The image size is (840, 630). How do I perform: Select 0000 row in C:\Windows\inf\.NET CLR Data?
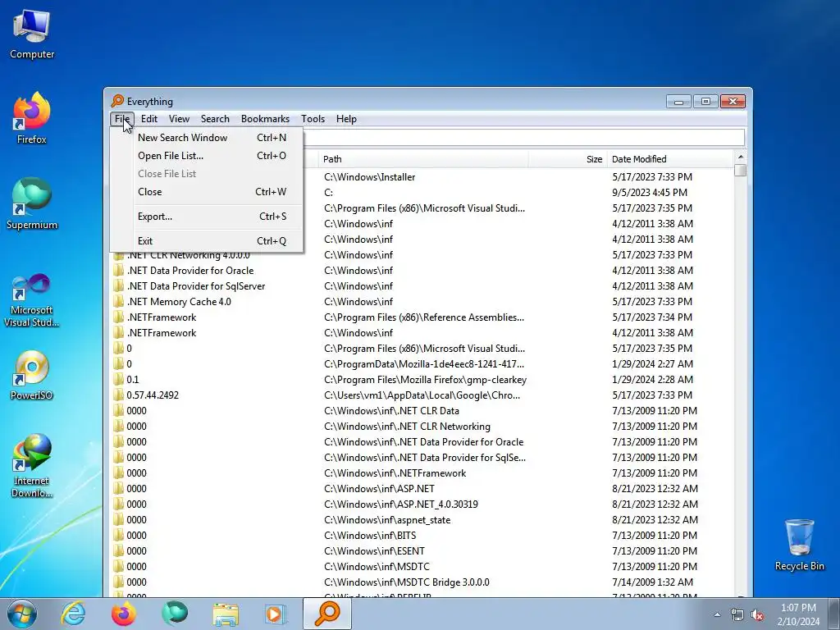pos(422,410)
